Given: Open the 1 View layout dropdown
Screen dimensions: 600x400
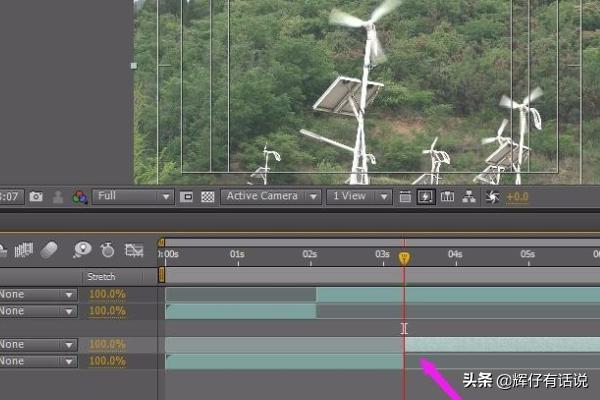Looking at the screenshot, I should [359, 196].
